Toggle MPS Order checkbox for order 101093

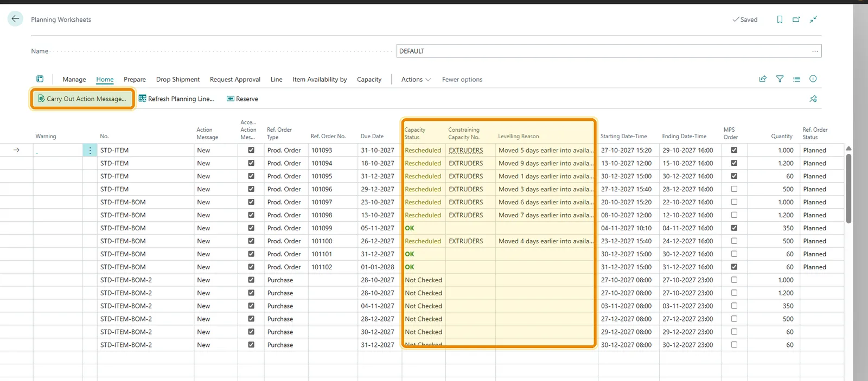click(734, 150)
